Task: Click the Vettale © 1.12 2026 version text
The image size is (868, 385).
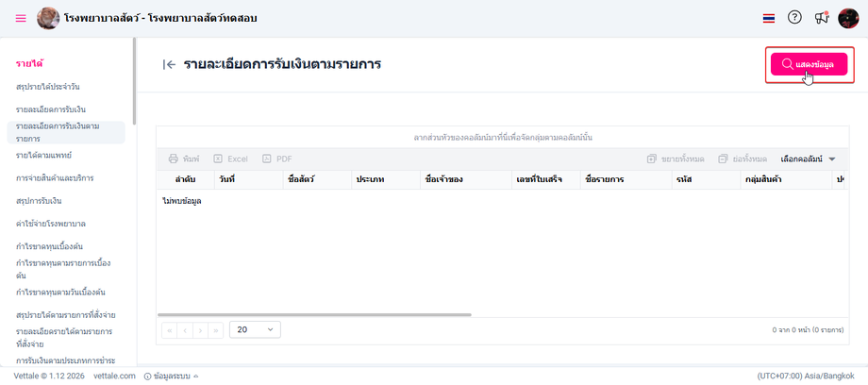Action: [49, 376]
